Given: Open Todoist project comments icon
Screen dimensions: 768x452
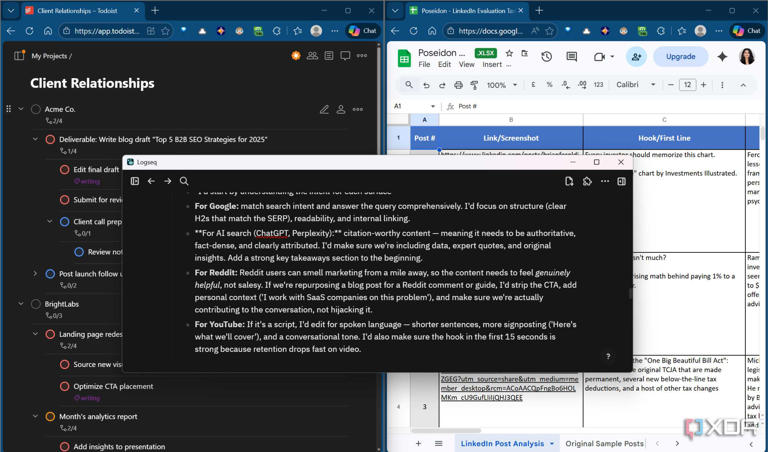Looking at the screenshot, I should [345, 55].
